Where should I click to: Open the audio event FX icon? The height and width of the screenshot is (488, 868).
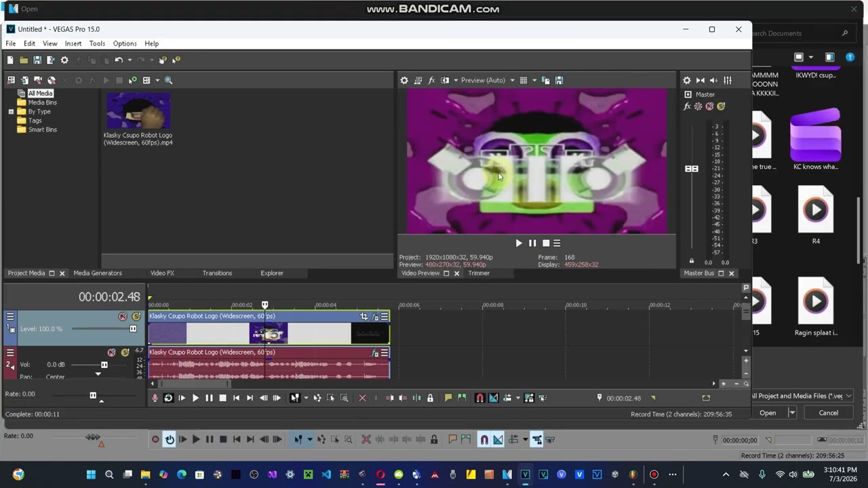(x=374, y=352)
